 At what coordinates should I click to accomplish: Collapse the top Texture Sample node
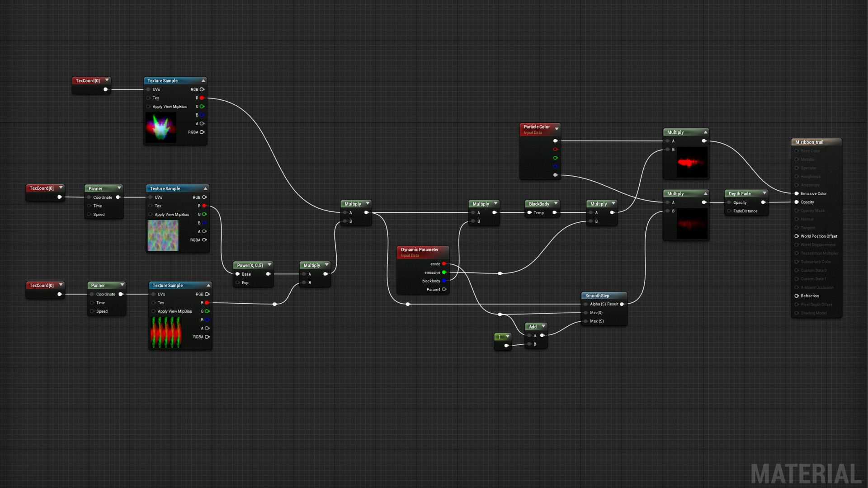pyautogui.click(x=203, y=80)
